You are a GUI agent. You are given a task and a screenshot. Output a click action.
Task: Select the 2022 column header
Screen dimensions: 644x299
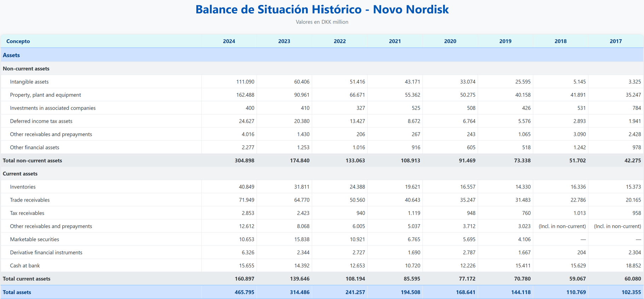coord(340,41)
